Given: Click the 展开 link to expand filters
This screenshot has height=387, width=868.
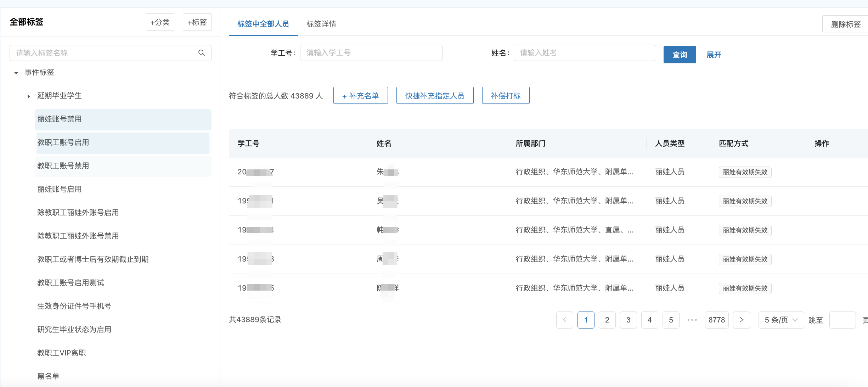Looking at the screenshot, I should [x=714, y=55].
